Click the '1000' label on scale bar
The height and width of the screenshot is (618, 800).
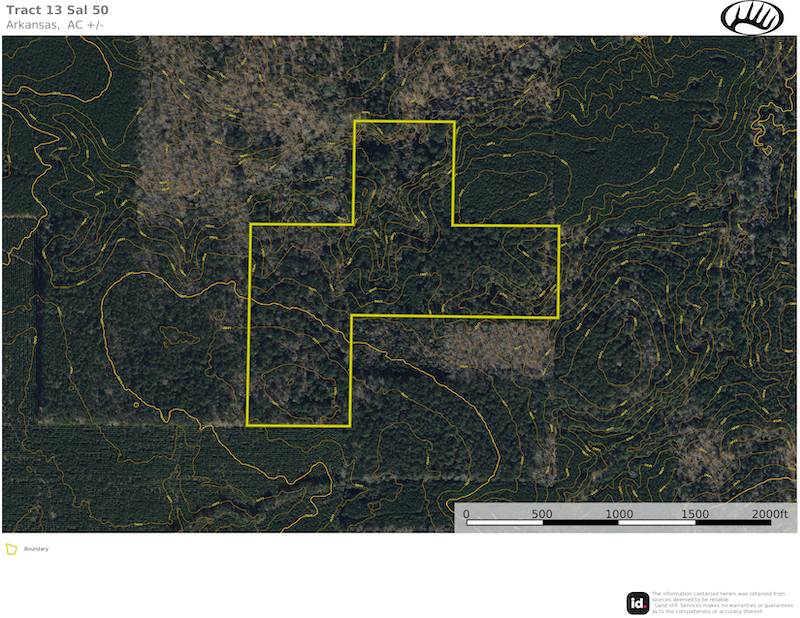[619, 514]
